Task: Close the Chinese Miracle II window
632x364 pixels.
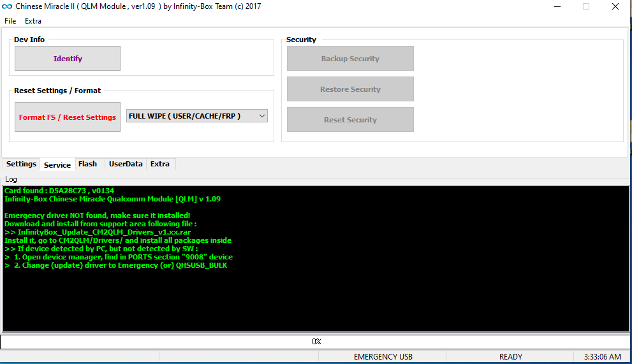Action: click(615, 6)
